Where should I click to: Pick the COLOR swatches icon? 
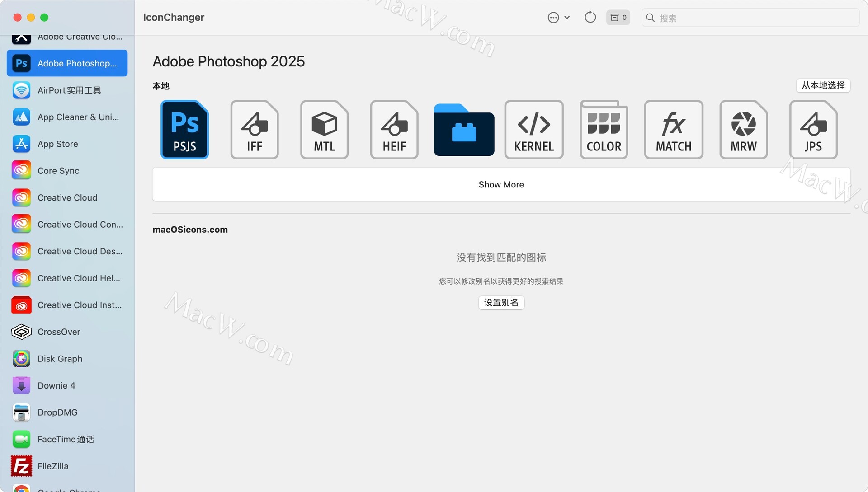[x=604, y=130]
